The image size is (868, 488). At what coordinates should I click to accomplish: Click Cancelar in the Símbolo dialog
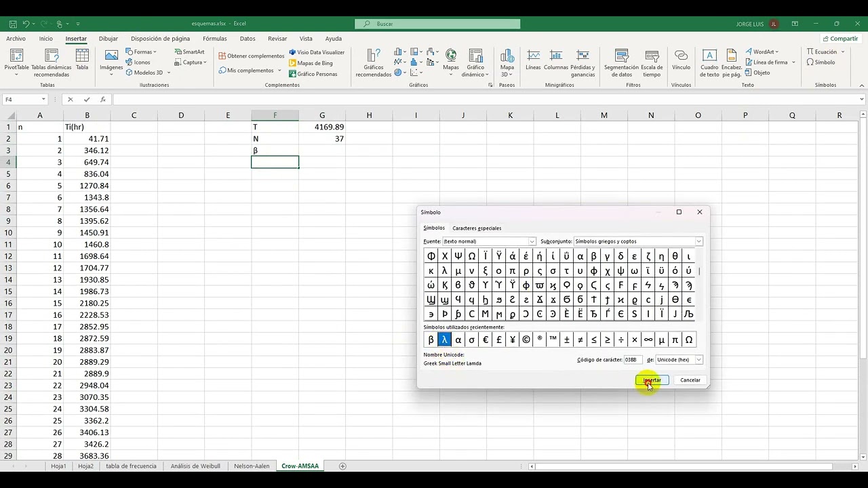690,380
